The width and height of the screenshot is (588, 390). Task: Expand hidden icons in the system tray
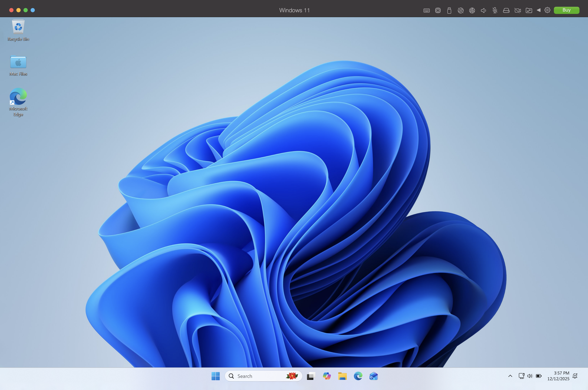(x=510, y=376)
